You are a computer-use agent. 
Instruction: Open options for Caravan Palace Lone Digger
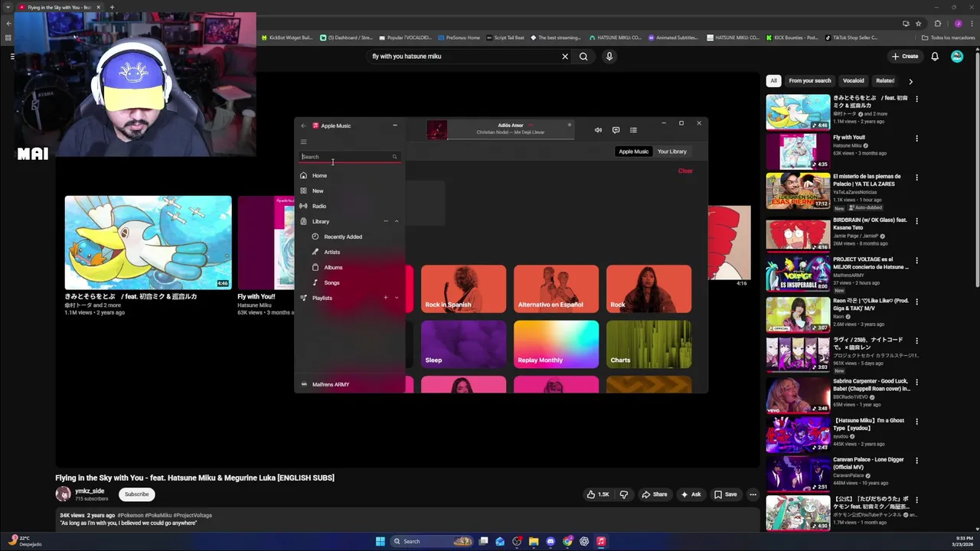(x=916, y=460)
